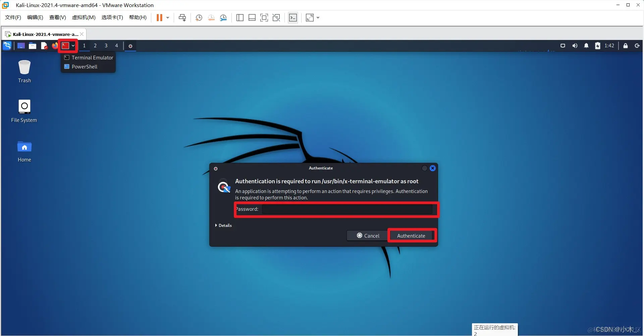Click the Authenticate button
Viewport: 644px width, 336px height.
tap(411, 236)
